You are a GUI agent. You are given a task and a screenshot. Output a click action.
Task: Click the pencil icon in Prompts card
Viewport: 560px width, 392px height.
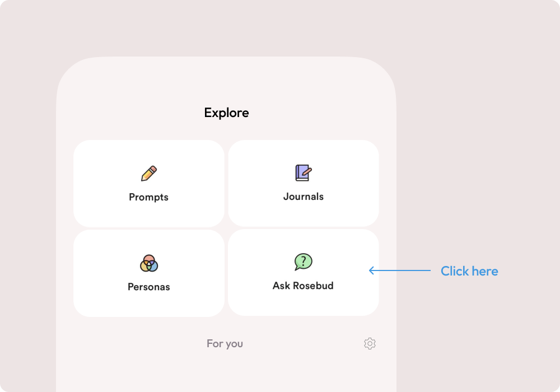pyautogui.click(x=149, y=174)
